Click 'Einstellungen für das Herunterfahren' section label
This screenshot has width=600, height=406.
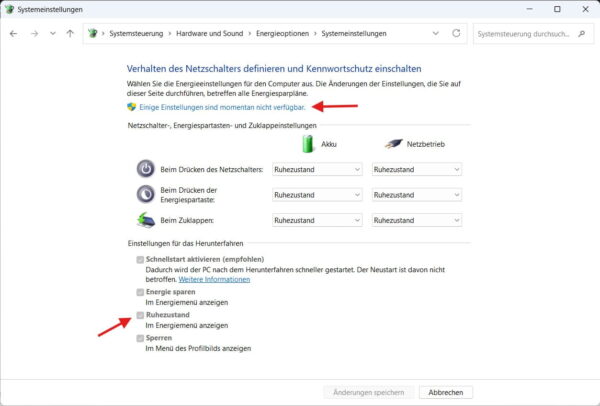(x=186, y=243)
